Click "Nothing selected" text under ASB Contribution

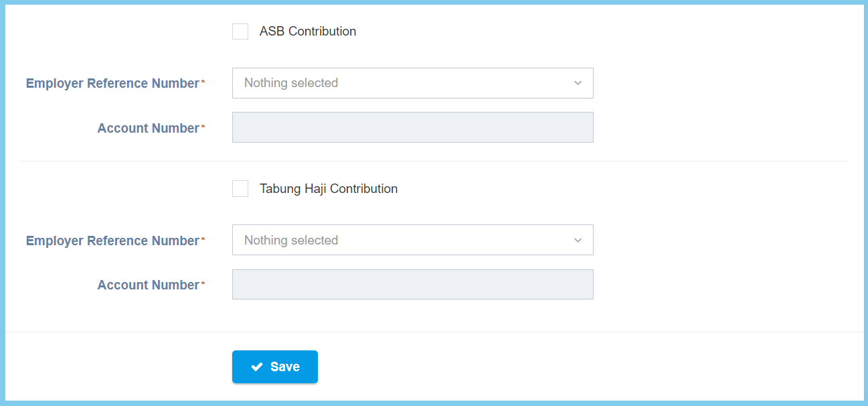tap(291, 83)
